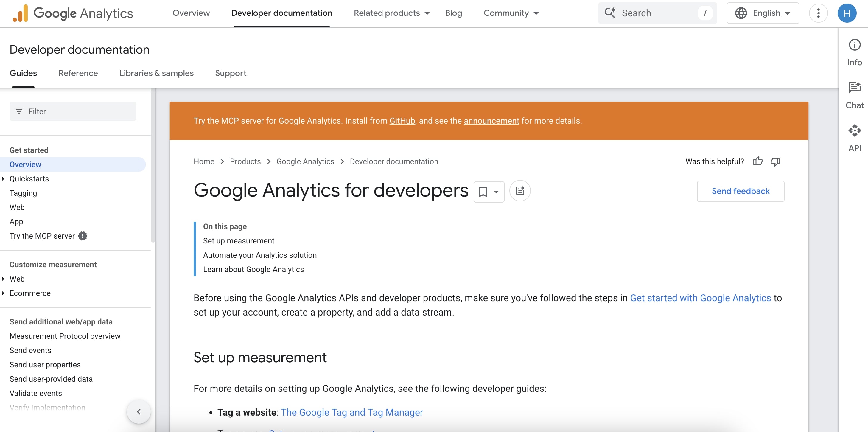Screen dimensions: 868x432
Task: Click the thumbs up helpful icon
Action: click(757, 161)
